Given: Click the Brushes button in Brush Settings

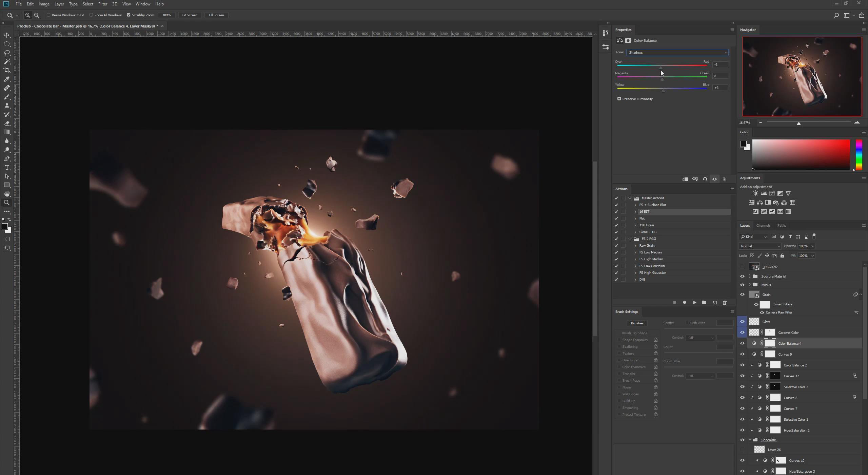Looking at the screenshot, I should 637,323.
